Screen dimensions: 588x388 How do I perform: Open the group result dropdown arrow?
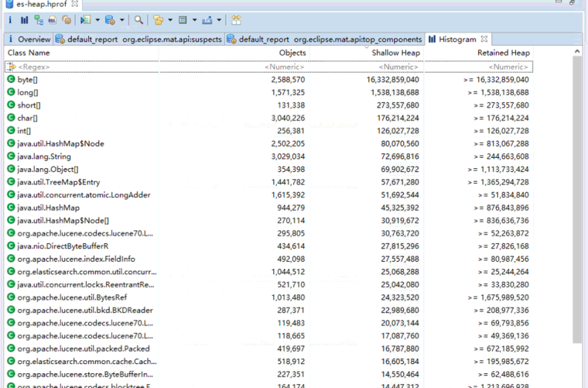(x=170, y=20)
